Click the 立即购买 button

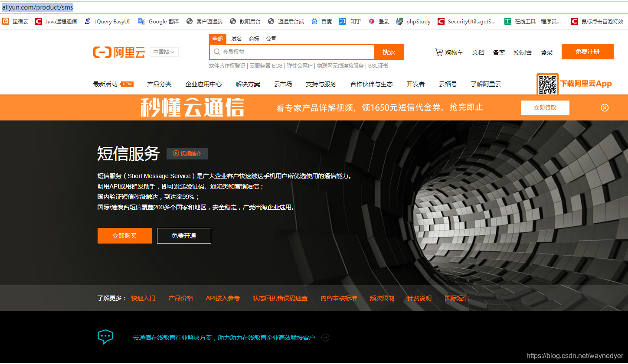[124, 236]
